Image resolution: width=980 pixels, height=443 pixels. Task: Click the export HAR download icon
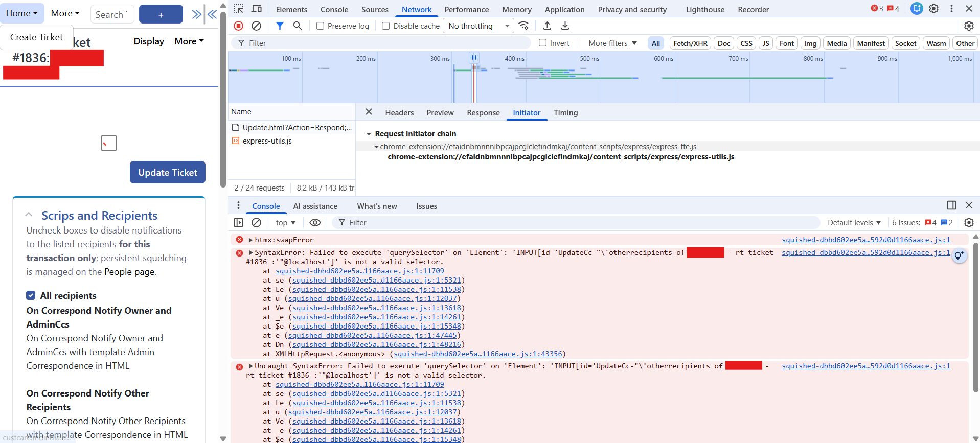click(565, 26)
